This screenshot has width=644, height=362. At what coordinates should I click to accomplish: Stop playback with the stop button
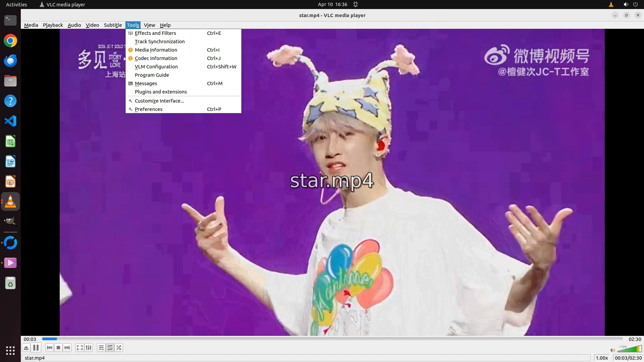(58, 348)
